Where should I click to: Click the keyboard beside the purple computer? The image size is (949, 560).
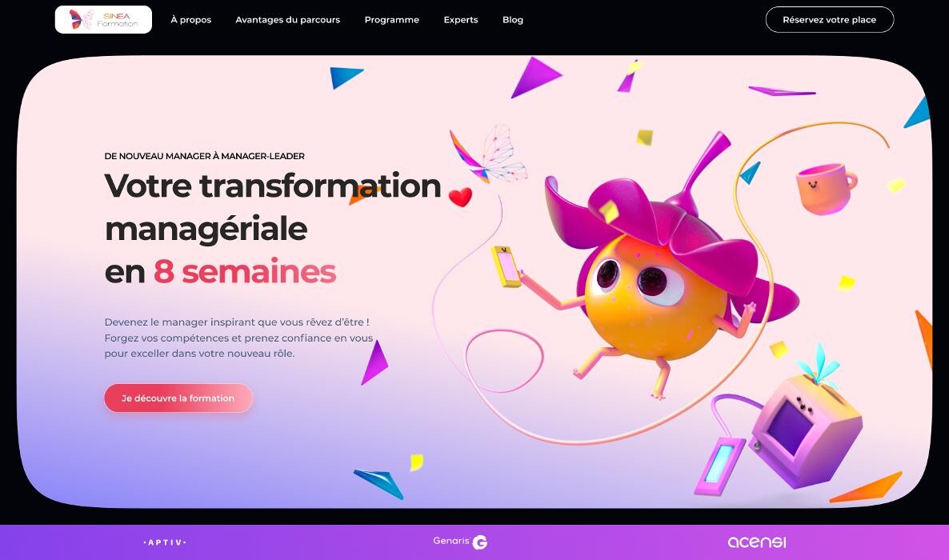719,466
